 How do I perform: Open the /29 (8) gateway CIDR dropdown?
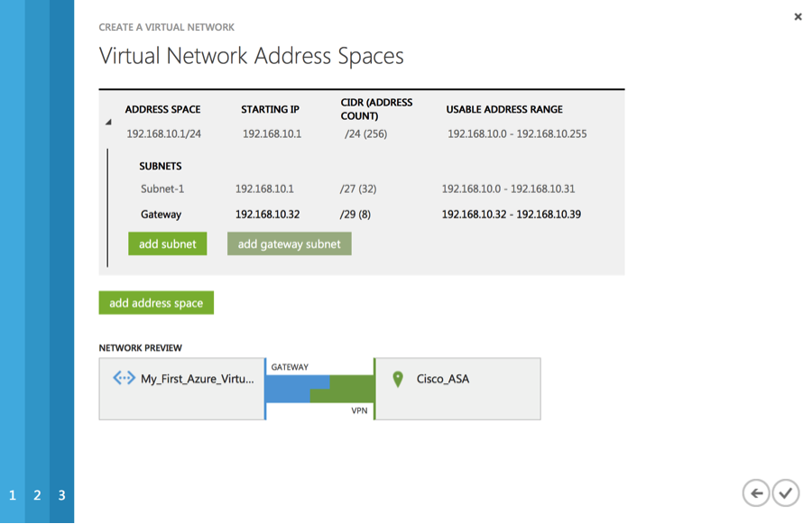[x=355, y=215]
